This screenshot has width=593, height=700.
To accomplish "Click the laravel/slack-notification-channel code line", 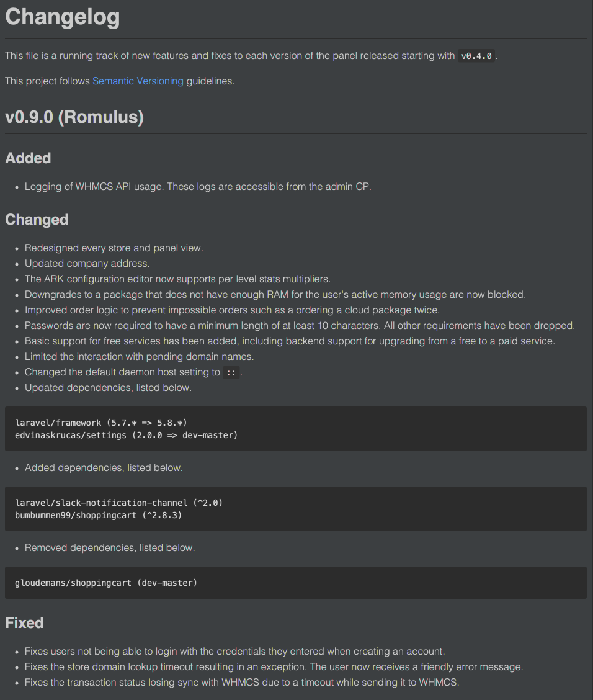I will point(118,503).
